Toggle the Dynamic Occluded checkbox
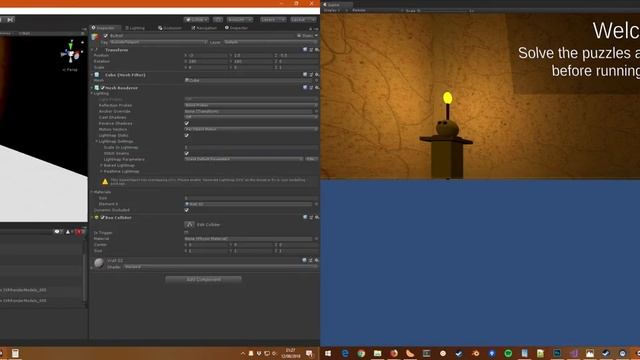This screenshot has height=360, width=640. pos(187,210)
